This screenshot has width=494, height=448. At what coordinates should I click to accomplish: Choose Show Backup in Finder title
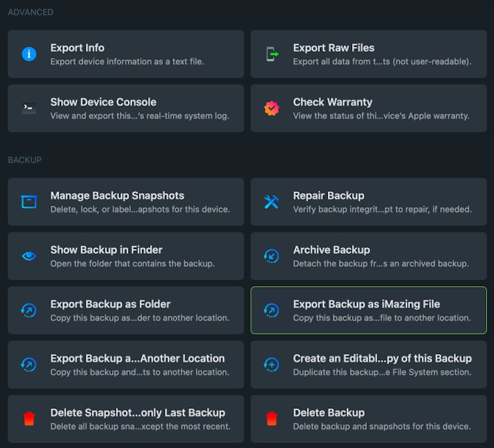tap(106, 250)
